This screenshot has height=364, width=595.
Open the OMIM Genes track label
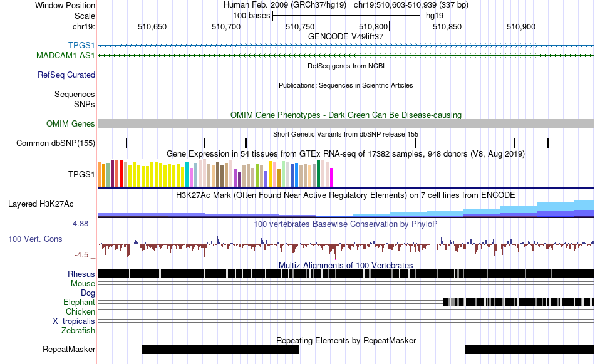pos(71,124)
